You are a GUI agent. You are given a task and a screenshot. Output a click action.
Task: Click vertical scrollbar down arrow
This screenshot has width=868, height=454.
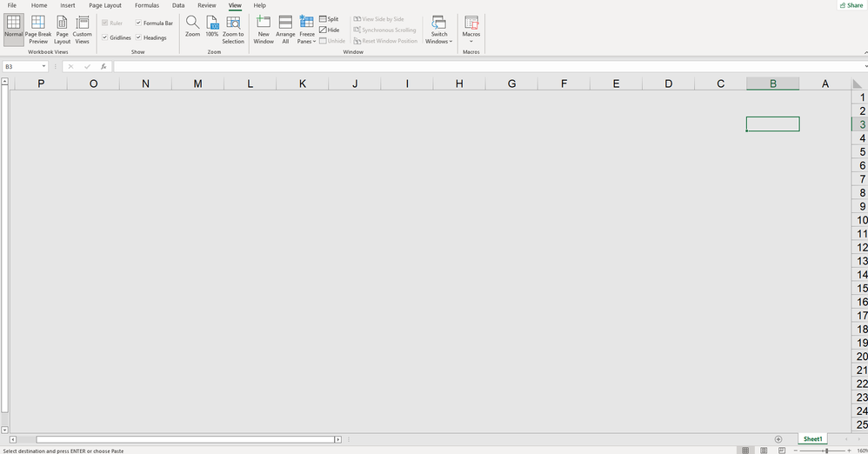(x=4, y=430)
